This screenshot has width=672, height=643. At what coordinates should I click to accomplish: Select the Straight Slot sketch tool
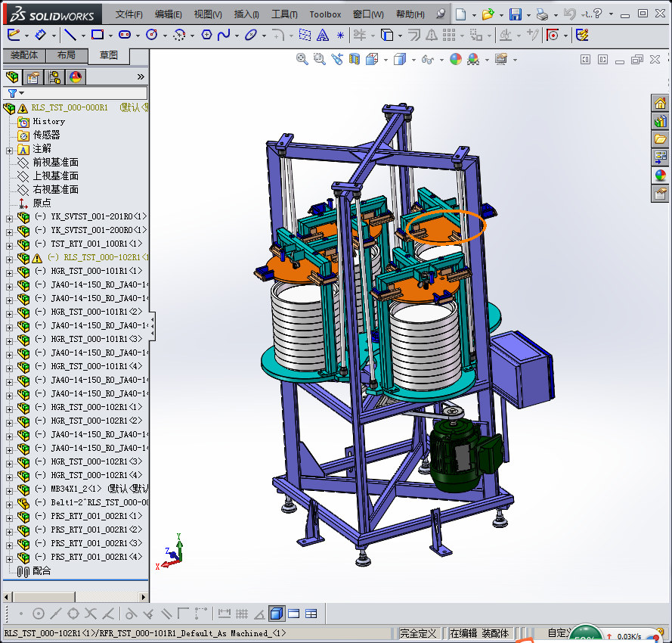pyautogui.click(x=125, y=35)
